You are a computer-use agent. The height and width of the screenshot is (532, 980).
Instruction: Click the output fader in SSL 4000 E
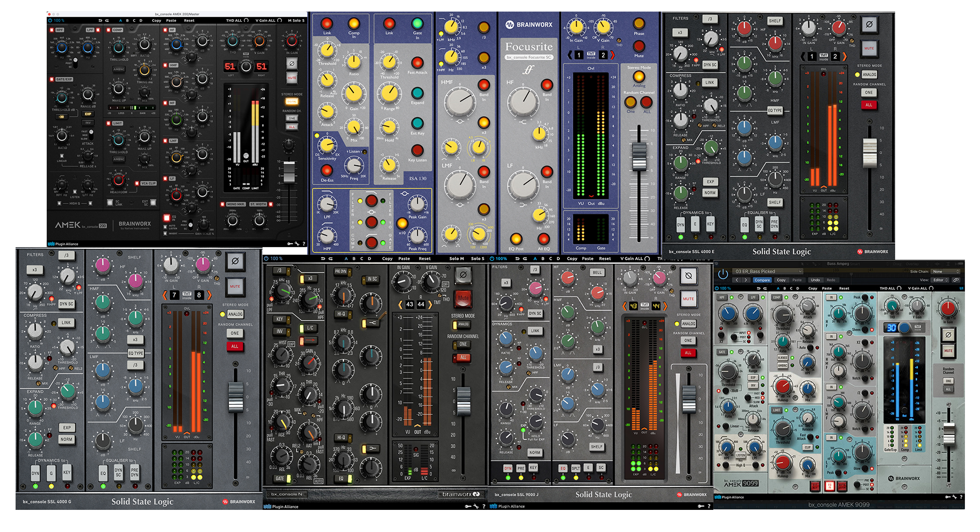click(x=869, y=153)
